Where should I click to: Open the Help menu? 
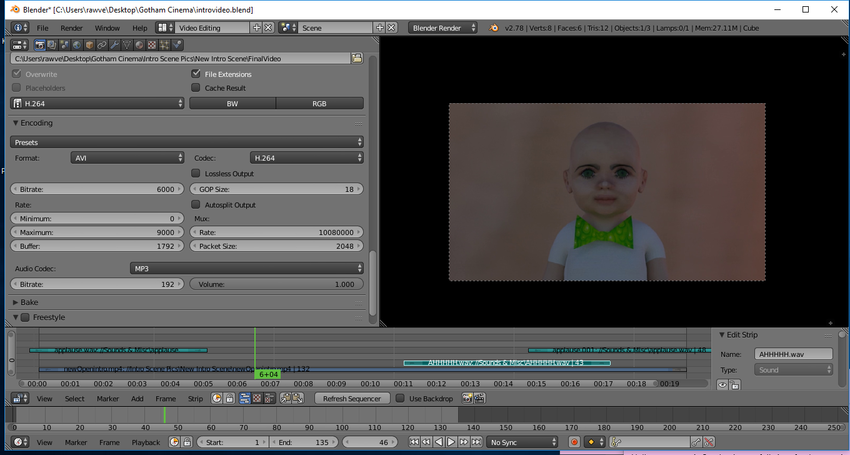tap(139, 28)
